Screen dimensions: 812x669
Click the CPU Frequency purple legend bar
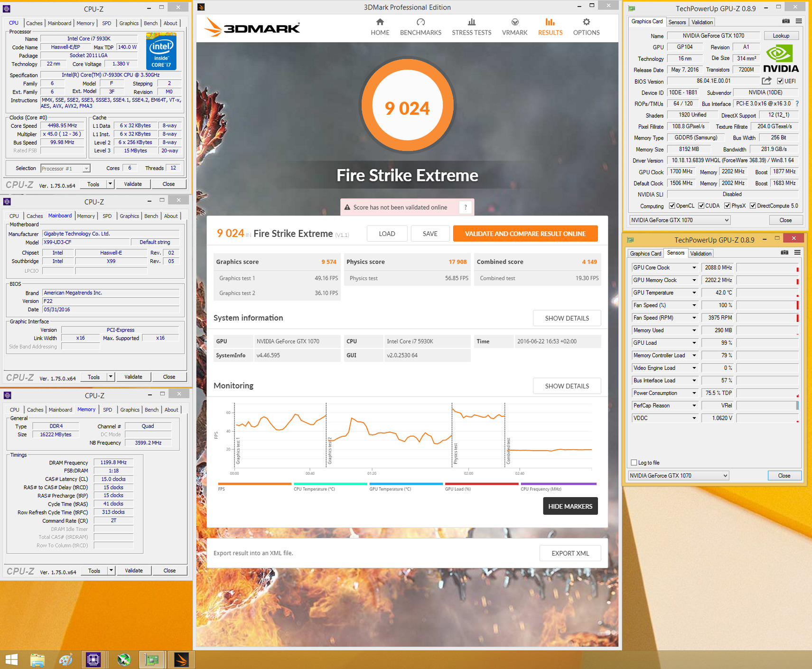coord(559,484)
